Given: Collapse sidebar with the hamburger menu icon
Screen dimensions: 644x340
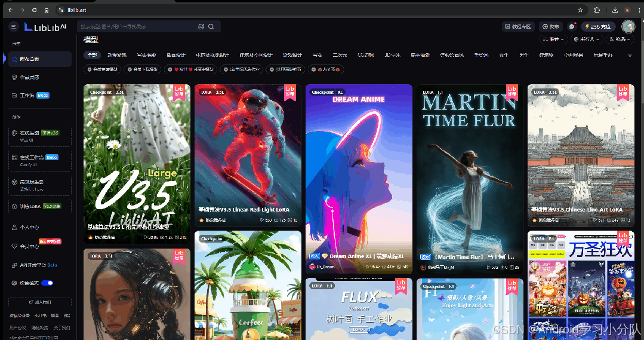Looking at the screenshot, I should [14, 27].
